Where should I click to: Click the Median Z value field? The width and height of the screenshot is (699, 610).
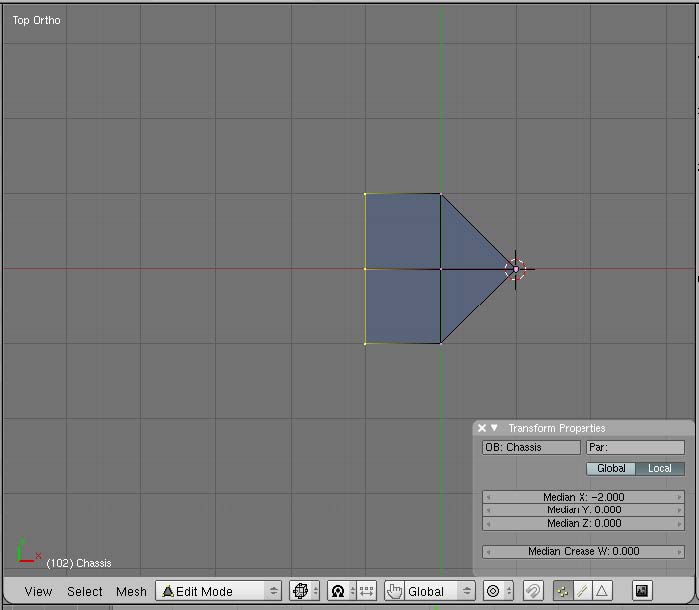pyautogui.click(x=583, y=523)
